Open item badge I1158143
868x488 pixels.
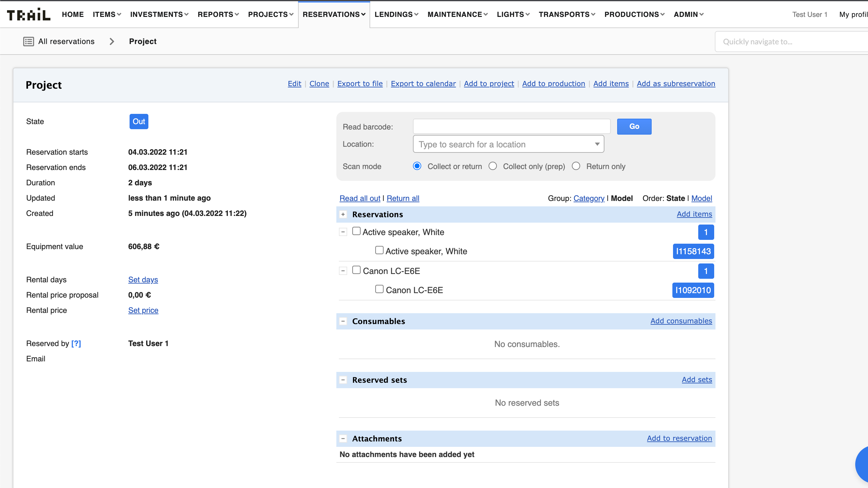point(693,251)
